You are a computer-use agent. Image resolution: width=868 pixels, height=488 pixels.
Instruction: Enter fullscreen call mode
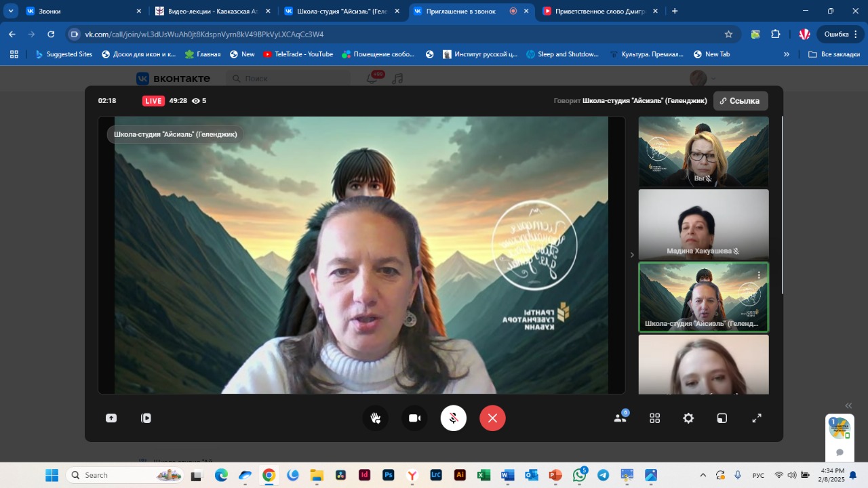(x=757, y=418)
